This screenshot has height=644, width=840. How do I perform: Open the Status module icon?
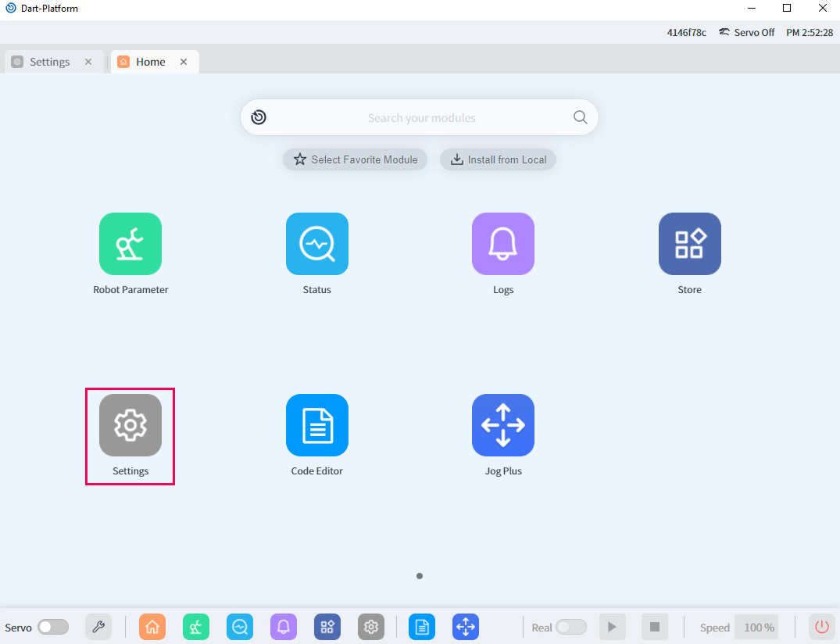tap(316, 244)
